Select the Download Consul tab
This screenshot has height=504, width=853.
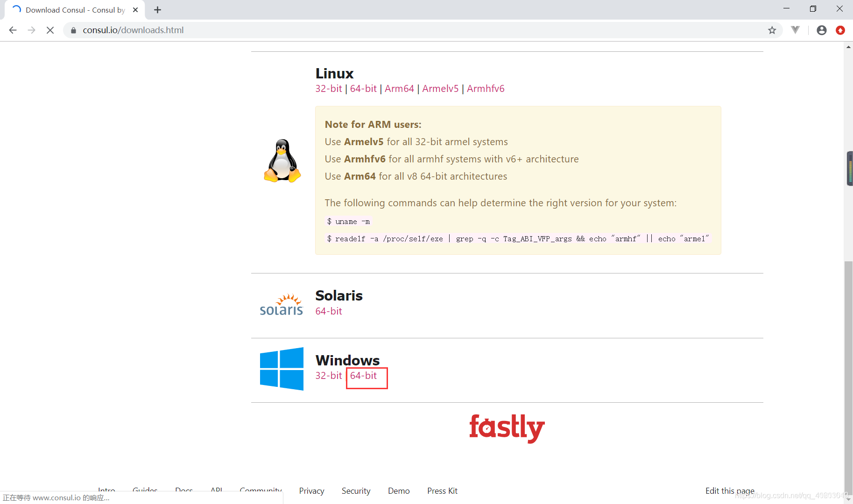75,10
